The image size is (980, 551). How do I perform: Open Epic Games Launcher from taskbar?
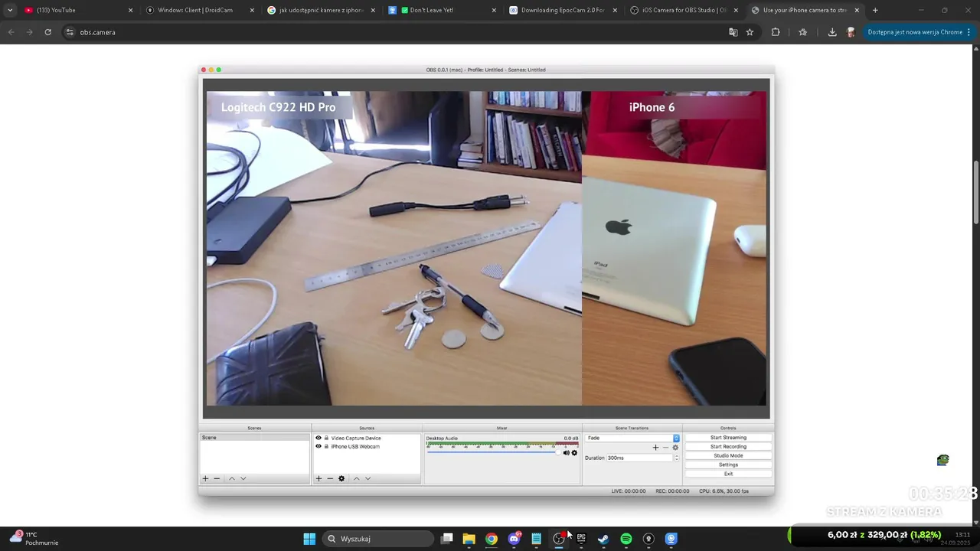581,539
